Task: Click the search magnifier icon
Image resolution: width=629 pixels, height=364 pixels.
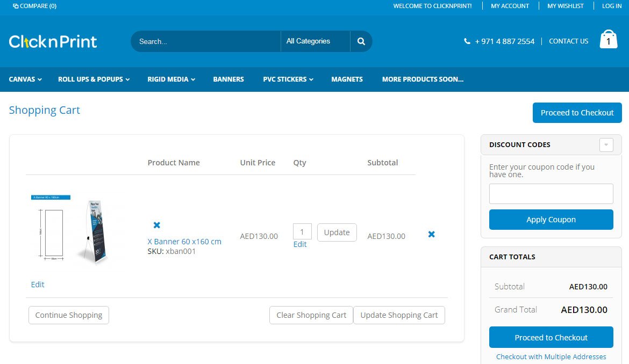Action: click(361, 41)
